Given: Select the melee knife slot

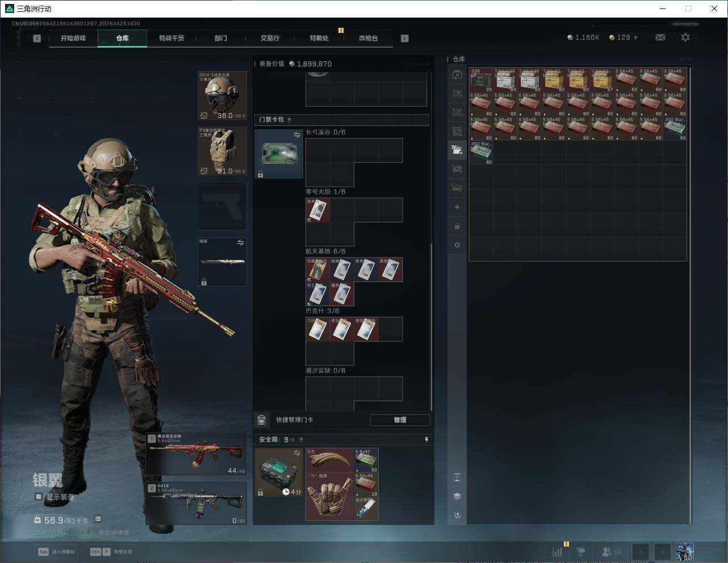Looking at the screenshot, I should [x=223, y=262].
